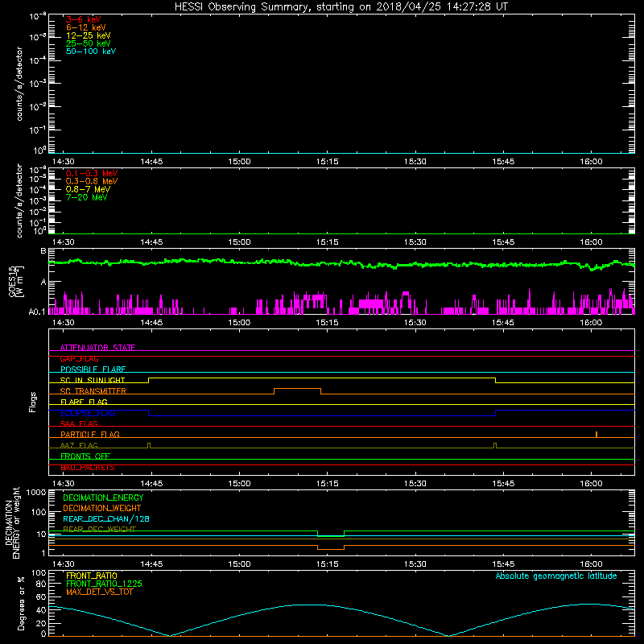Click the Degrees or % axis label
Viewport: 644px width, 644px height.
[x=21, y=603]
